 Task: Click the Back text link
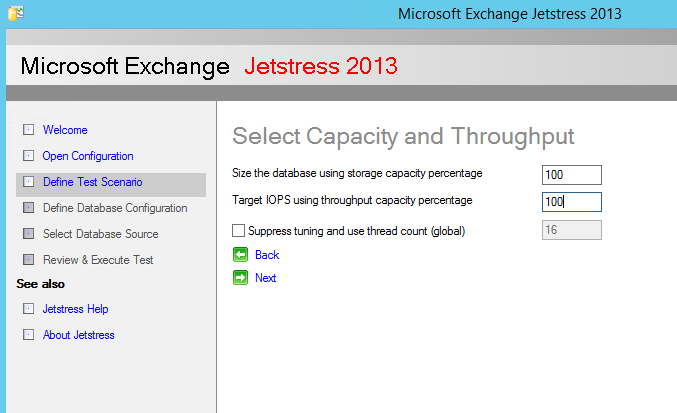tap(267, 255)
